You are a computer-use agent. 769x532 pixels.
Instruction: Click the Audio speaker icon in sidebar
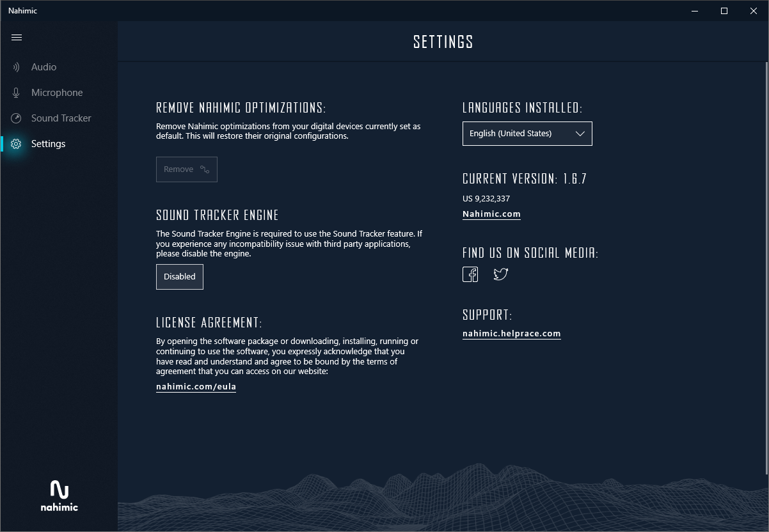pos(17,67)
